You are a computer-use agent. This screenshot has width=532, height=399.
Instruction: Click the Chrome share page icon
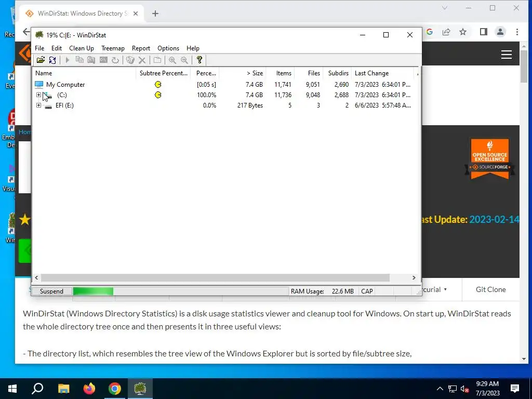point(446,32)
